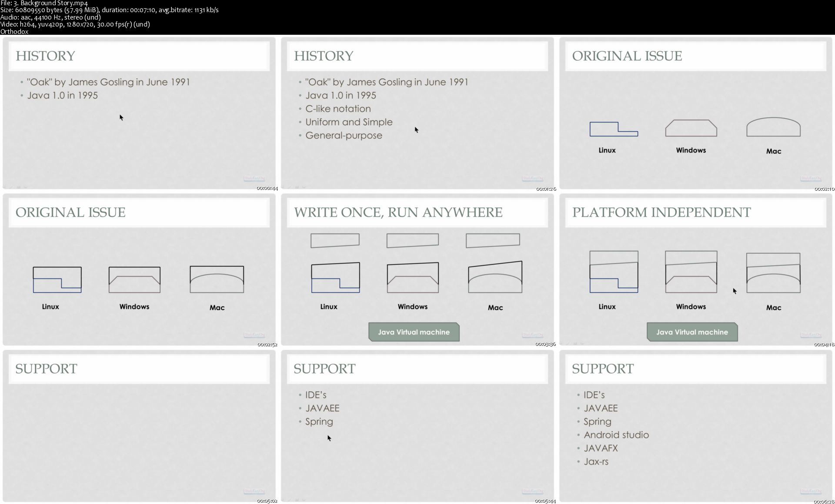Click the 'Uniform and Simple' bullet
The image size is (835, 504).
[349, 122]
